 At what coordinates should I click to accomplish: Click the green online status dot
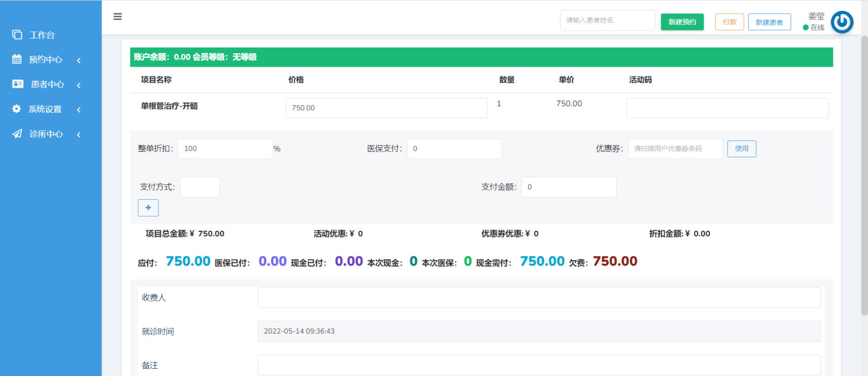click(805, 27)
